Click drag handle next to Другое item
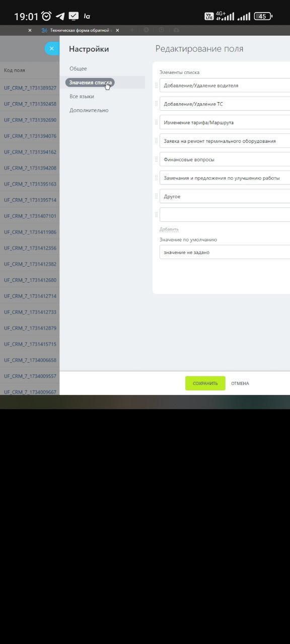The width and height of the screenshot is (290, 644). tap(156, 196)
